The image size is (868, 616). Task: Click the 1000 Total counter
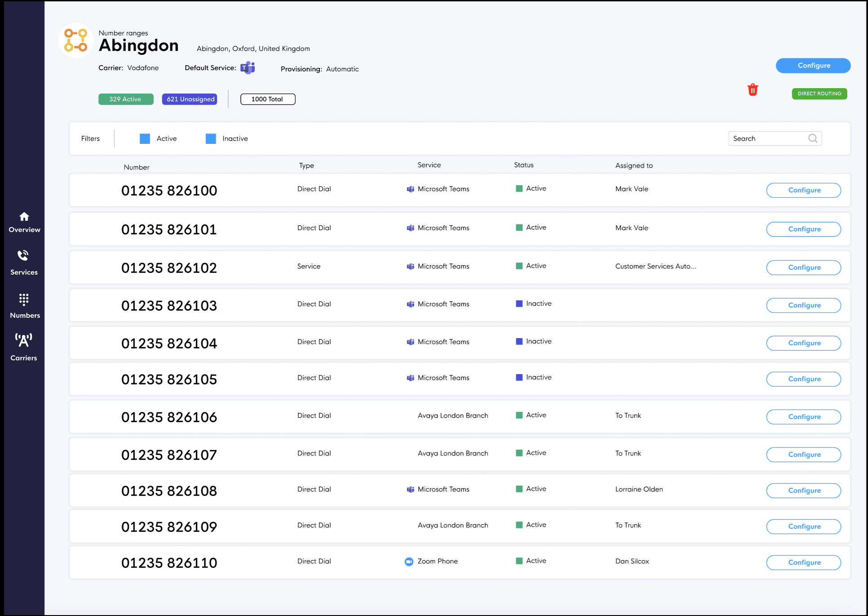click(267, 99)
